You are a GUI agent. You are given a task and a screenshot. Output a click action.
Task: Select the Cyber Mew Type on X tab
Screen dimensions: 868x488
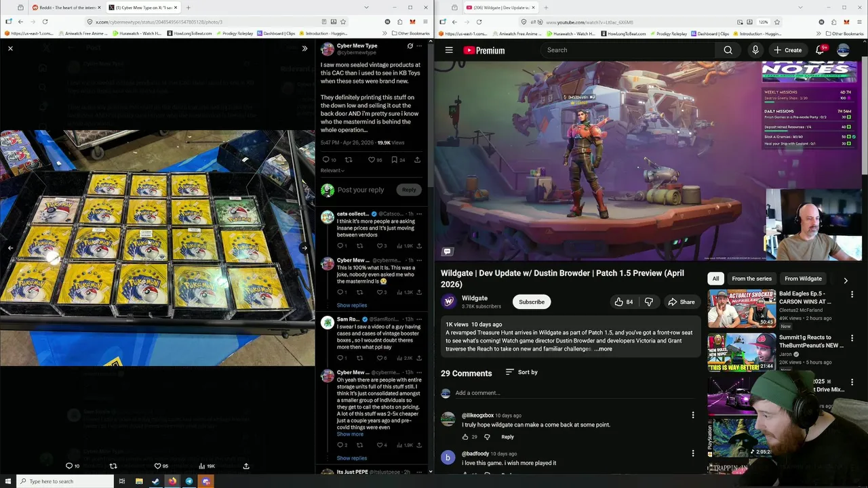click(144, 7)
